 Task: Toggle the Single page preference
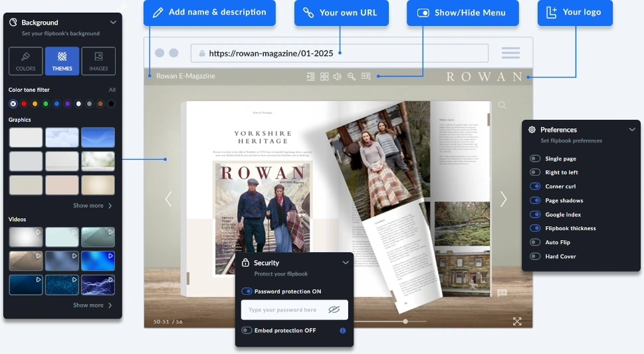tap(535, 159)
